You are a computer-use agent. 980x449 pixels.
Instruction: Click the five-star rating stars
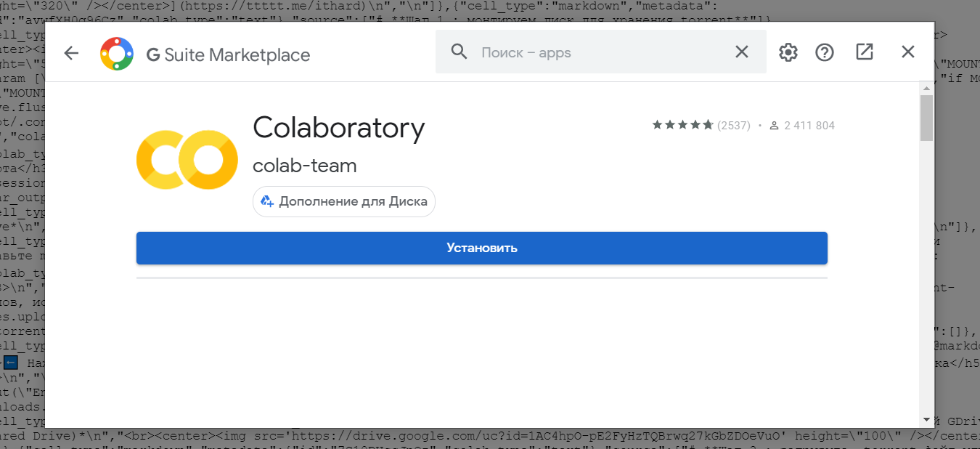click(x=682, y=125)
